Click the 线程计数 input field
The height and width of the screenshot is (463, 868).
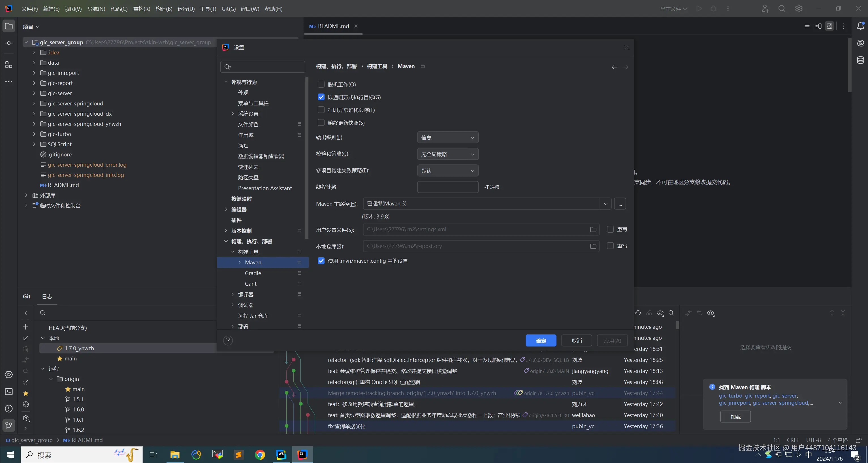click(447, 187)
